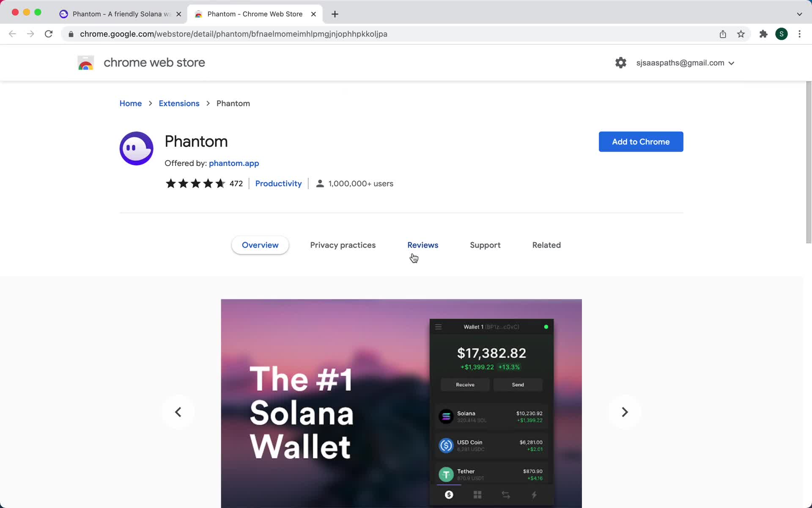Screen dimensions: 812x508
Task: Click the Chrome Web Store home icon
Action: coord(85,63)
